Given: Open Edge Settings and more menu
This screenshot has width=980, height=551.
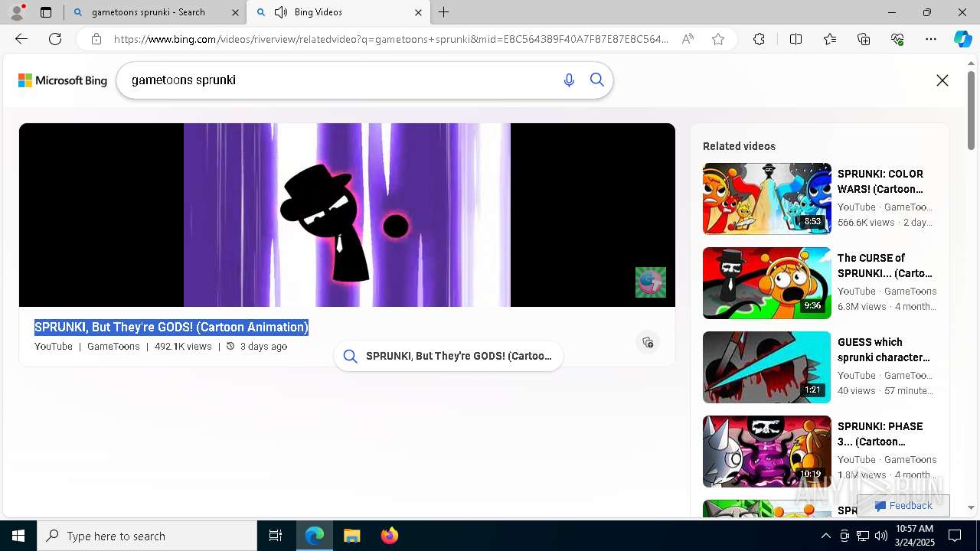Looking at the screenshot, I should 931,39.
